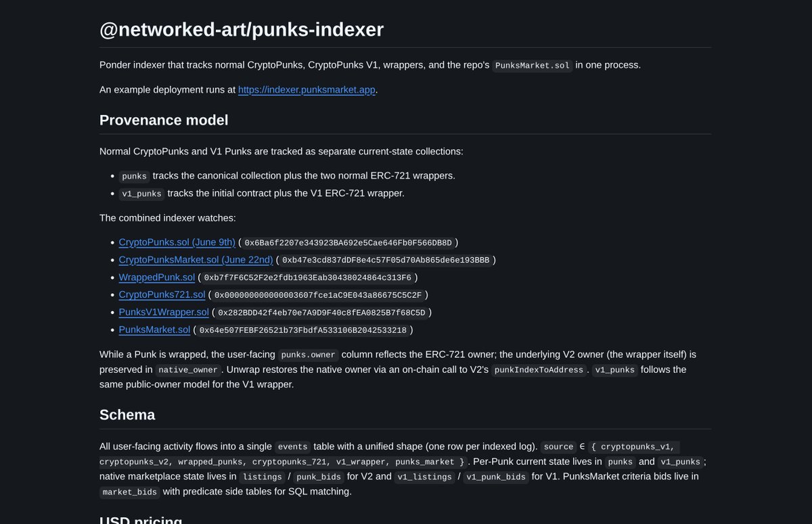812x524 pixels.
Task: Open the WrappedPunk.sol link
Action: [157, 278]
